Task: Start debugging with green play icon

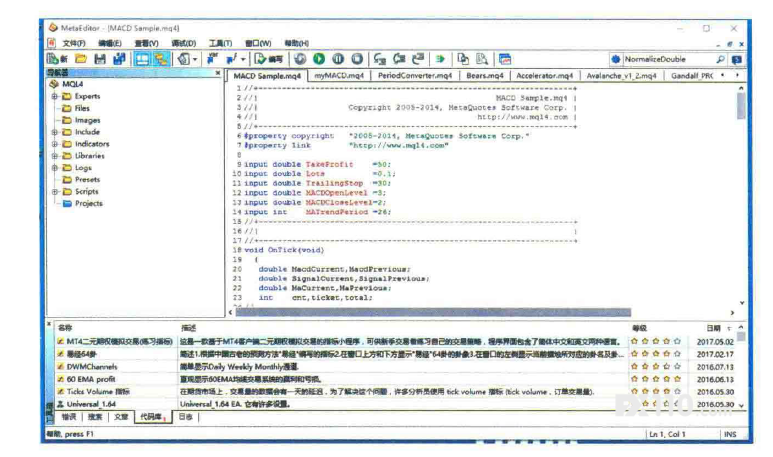Action: coord(319,59)
